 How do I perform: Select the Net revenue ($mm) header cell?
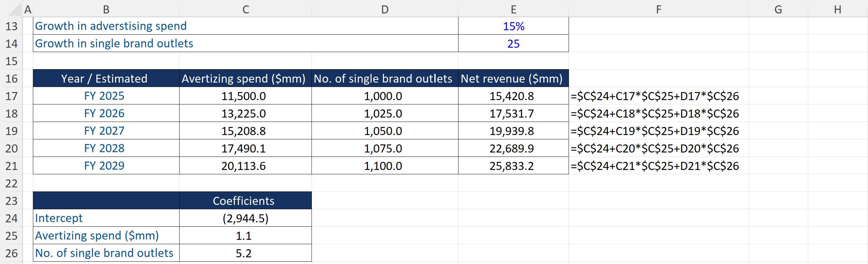click(512, 79)
